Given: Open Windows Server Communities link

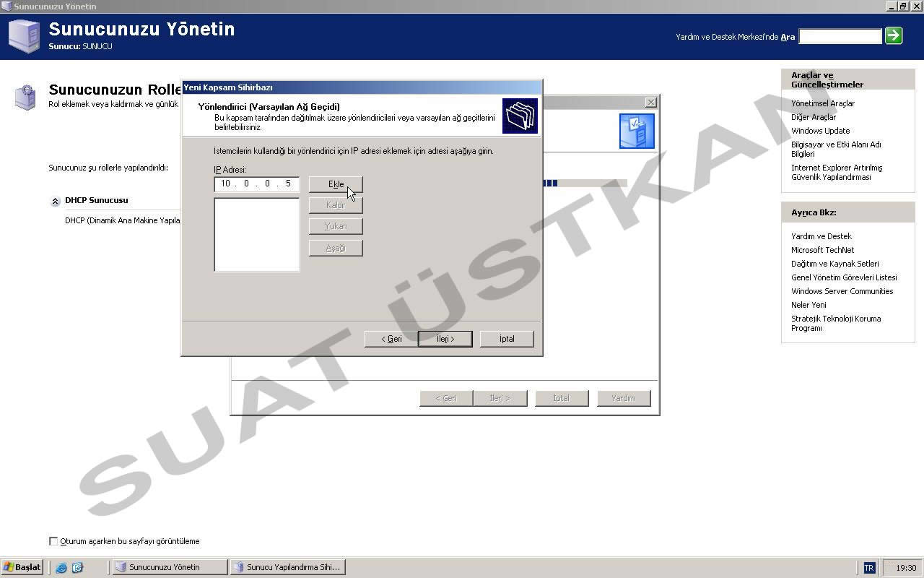Looking at the screenshot, I should click(842, 291).
